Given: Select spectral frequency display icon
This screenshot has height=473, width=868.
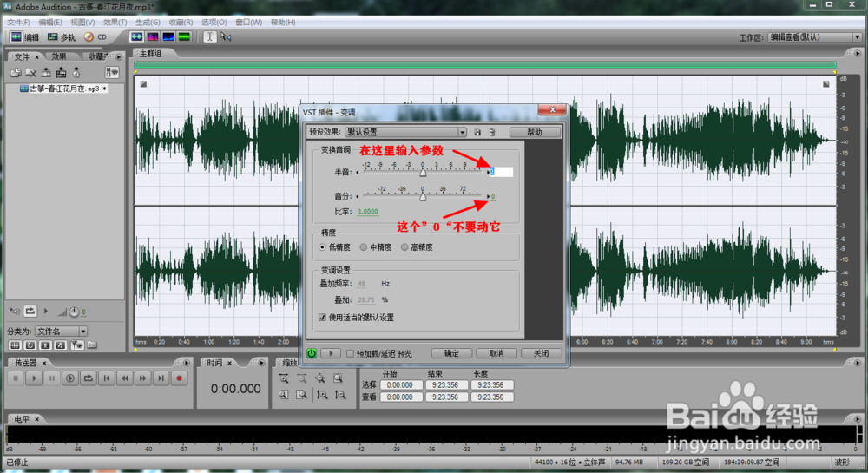Looking at the screenshot, I should coord(152,37).
